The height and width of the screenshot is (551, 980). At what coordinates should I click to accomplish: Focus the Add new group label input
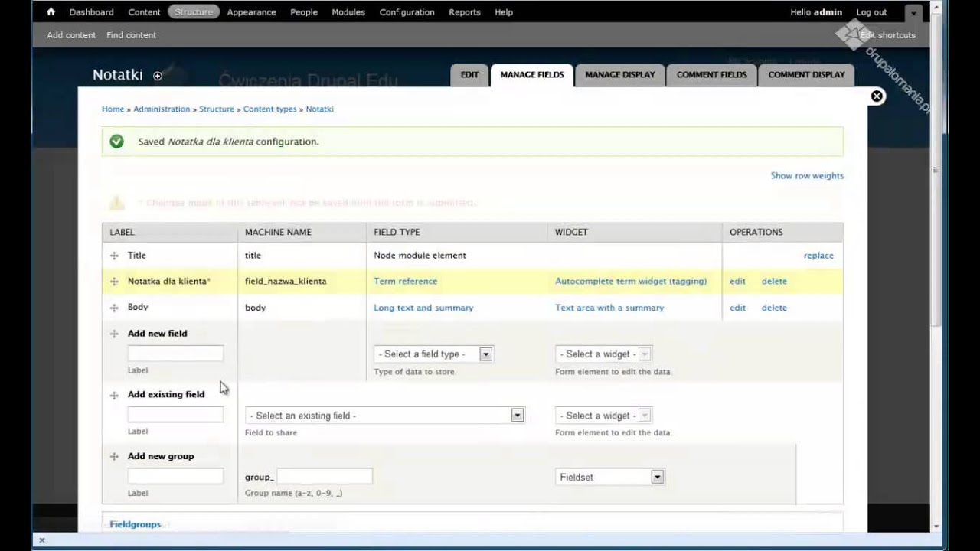[175, 476]
